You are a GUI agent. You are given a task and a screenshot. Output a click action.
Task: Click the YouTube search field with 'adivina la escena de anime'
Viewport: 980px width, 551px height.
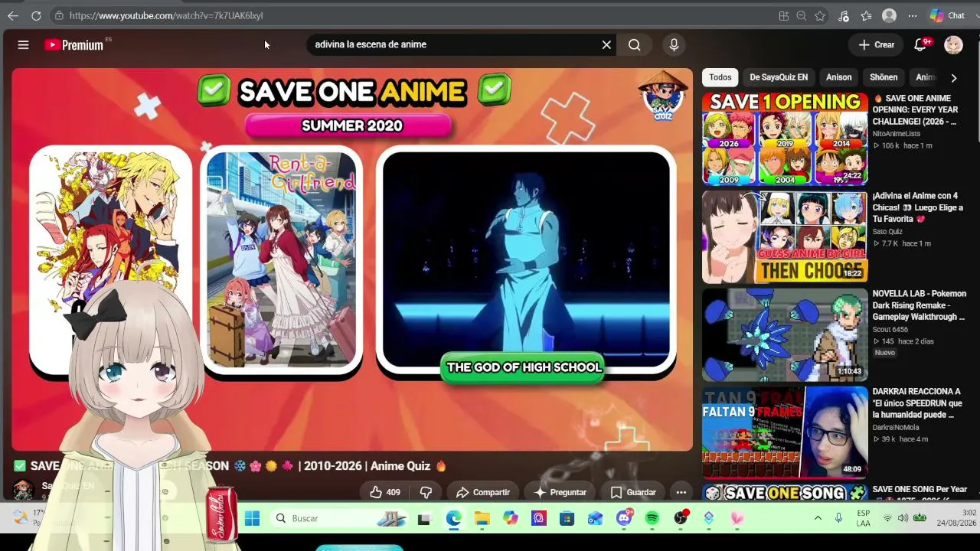coord(452,44)
